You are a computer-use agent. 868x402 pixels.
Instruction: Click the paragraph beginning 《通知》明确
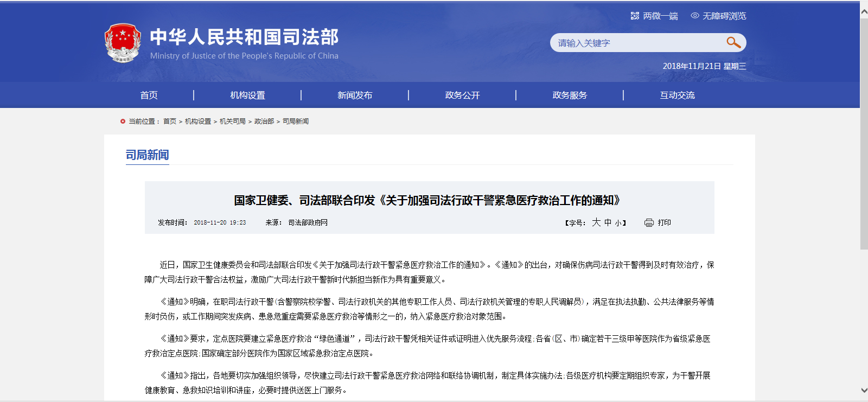pyautogui.click(x=429, y=309)
